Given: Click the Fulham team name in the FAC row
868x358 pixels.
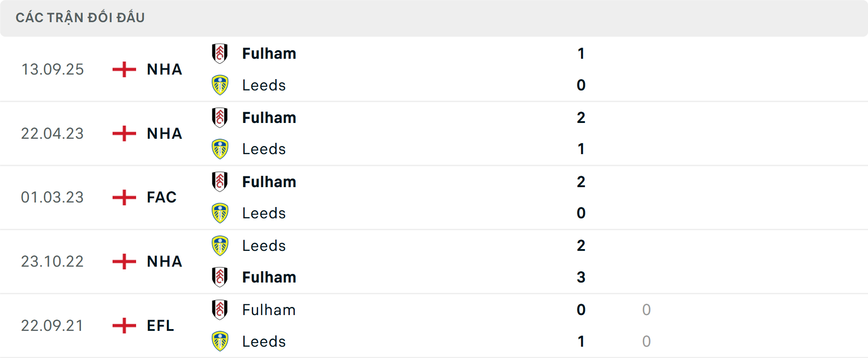Looking at the screenshot, I should click(x=269, y=182).
